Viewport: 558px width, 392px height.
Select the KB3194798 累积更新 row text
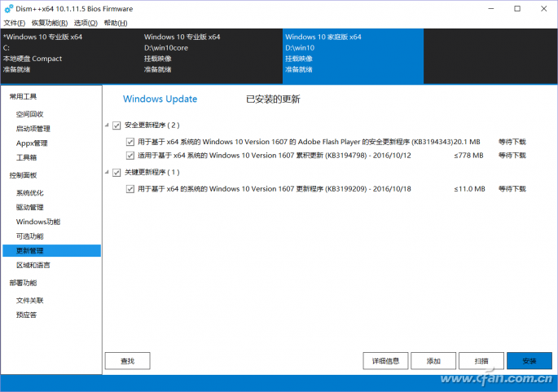point(274,156)
